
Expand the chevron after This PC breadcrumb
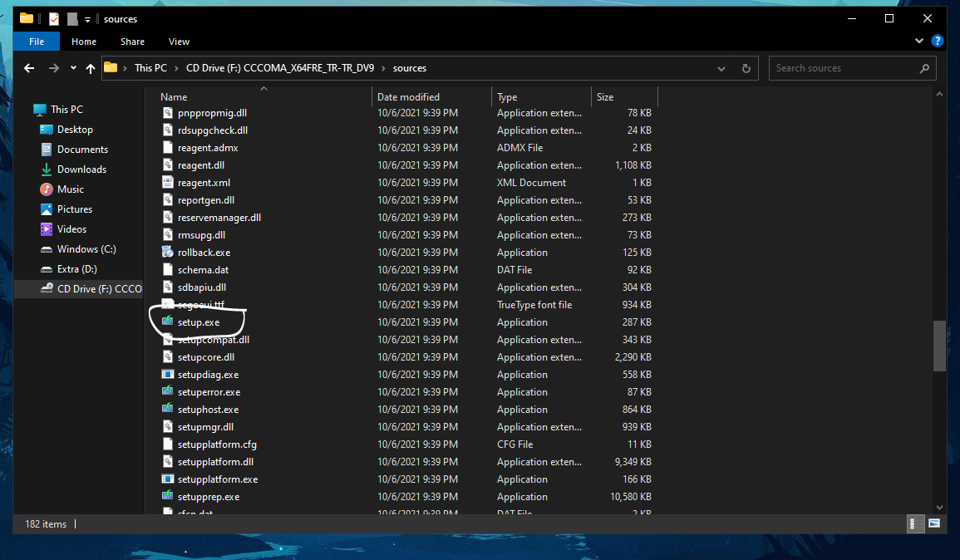coord(176,68)
